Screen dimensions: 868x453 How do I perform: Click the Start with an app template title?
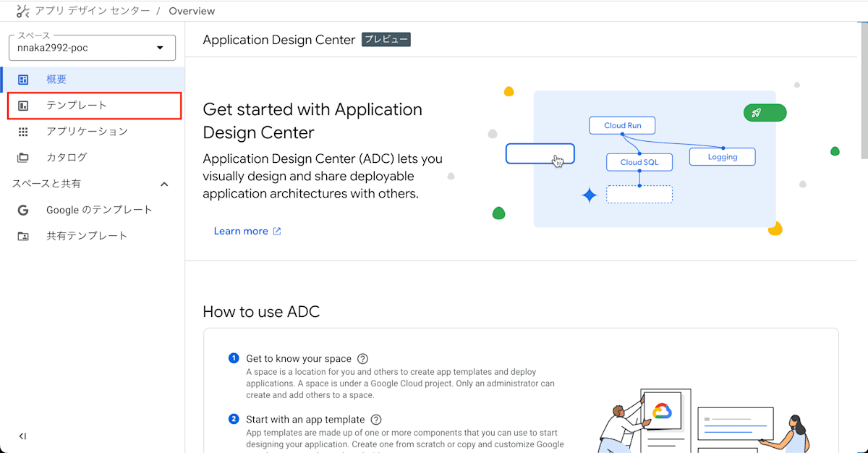tap(305, 420)
